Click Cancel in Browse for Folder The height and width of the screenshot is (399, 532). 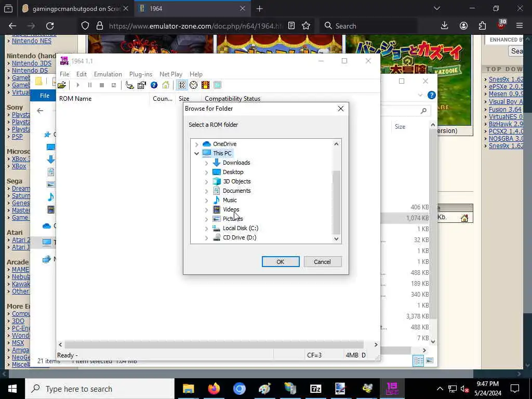coord(322,262)
